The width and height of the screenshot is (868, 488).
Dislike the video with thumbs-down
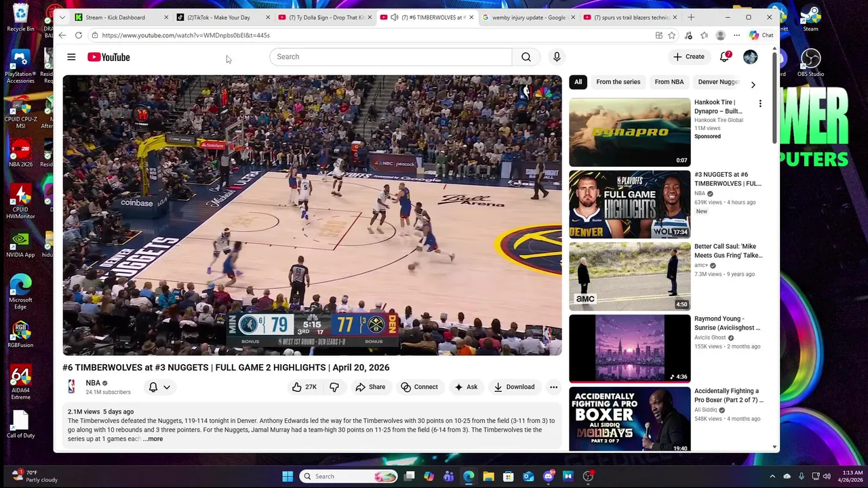[x=334, y=387]
